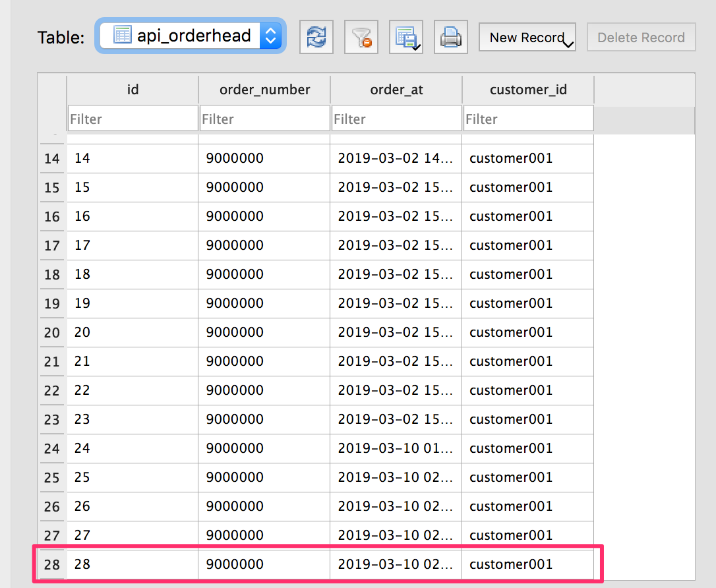Click the refresh table data icon
716x588 pixels.
coord(316,37)
